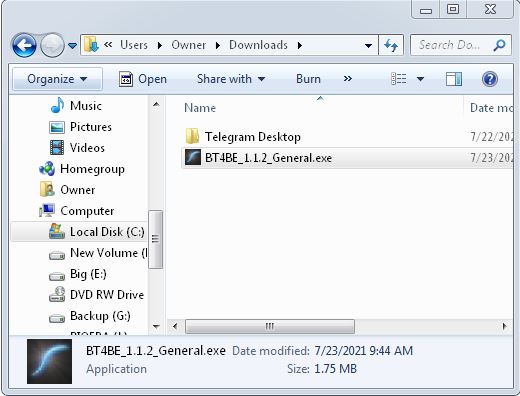Viewport: 520px width, 396px height.
Task: Sort by the Date modified column
Action: 491,108
